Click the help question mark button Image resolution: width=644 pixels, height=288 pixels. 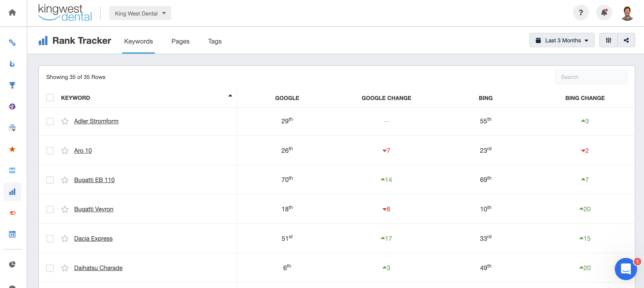[581, 13]
